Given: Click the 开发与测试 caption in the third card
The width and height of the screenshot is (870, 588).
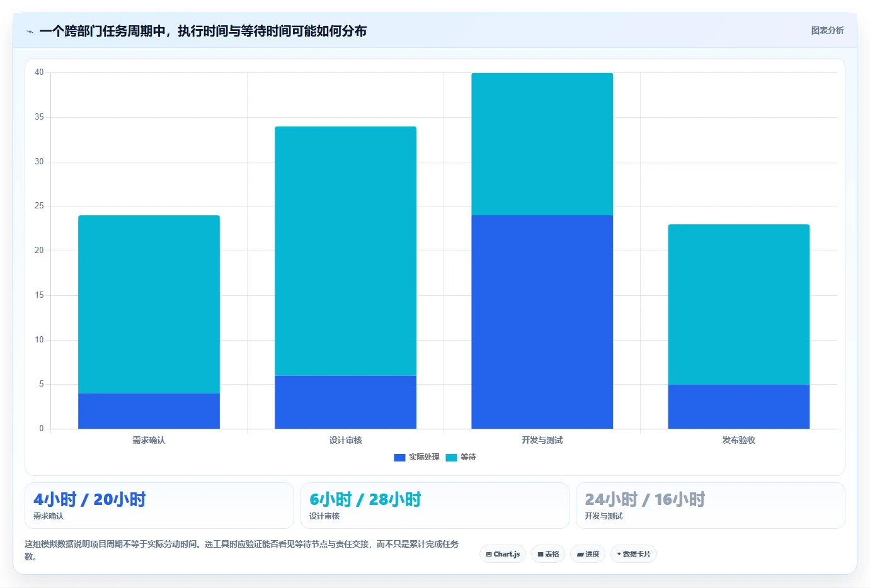Looking at the screenshot, I should (604, 516).
